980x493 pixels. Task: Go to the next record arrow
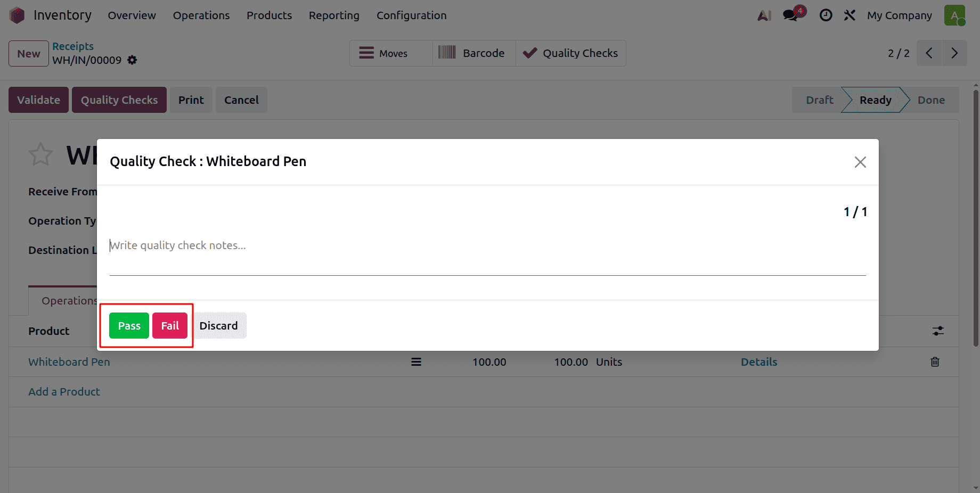coord(954,53)
